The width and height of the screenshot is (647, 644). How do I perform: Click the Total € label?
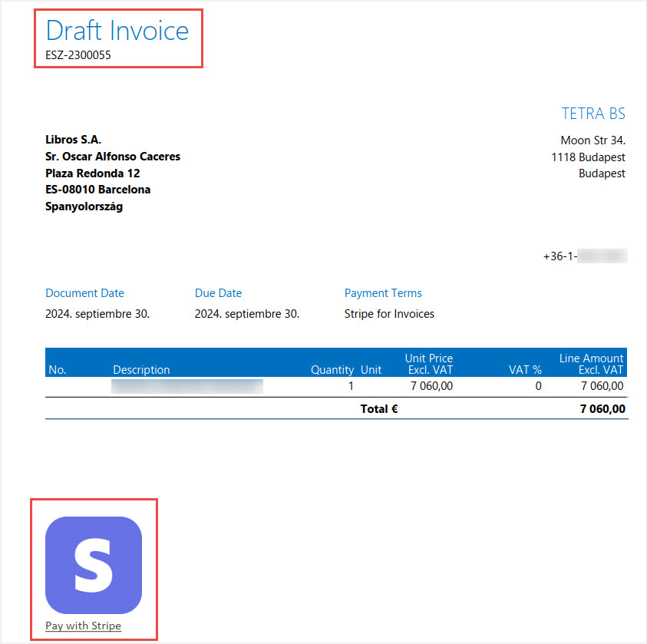tap(379, 409)
